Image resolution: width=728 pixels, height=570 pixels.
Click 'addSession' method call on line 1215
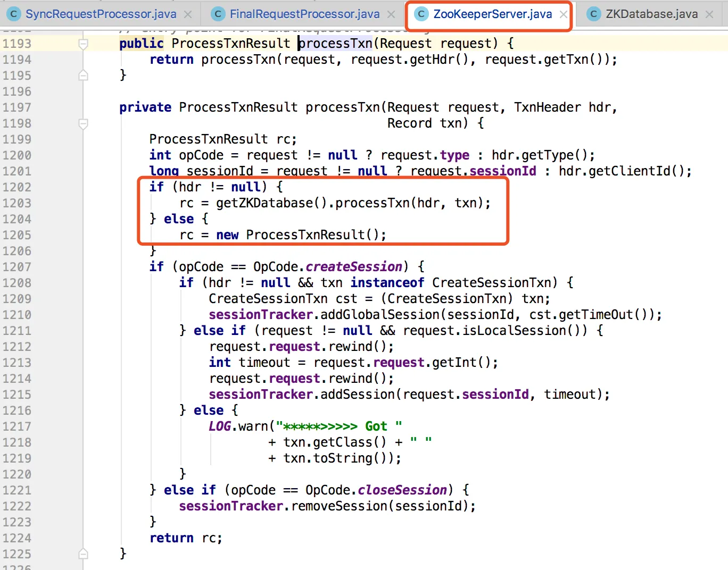357,395
